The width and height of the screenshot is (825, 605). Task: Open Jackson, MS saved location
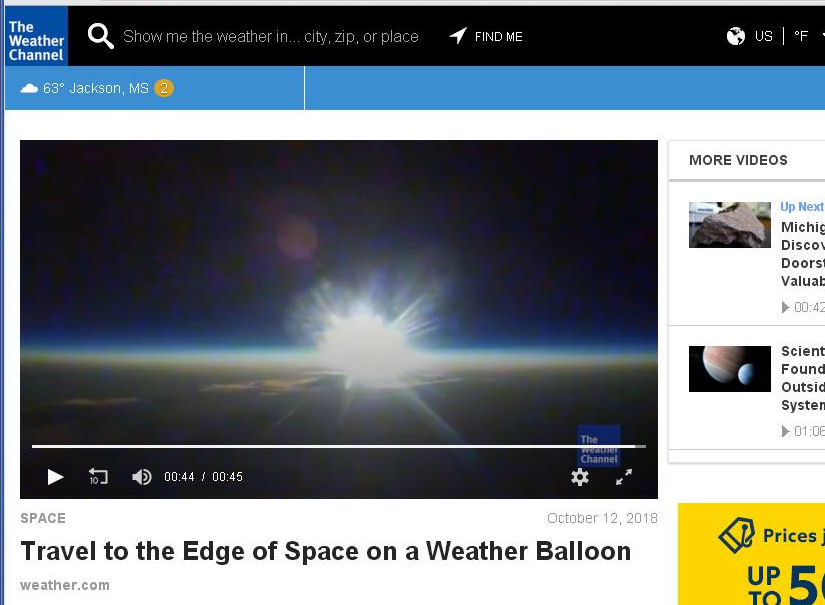95,88
